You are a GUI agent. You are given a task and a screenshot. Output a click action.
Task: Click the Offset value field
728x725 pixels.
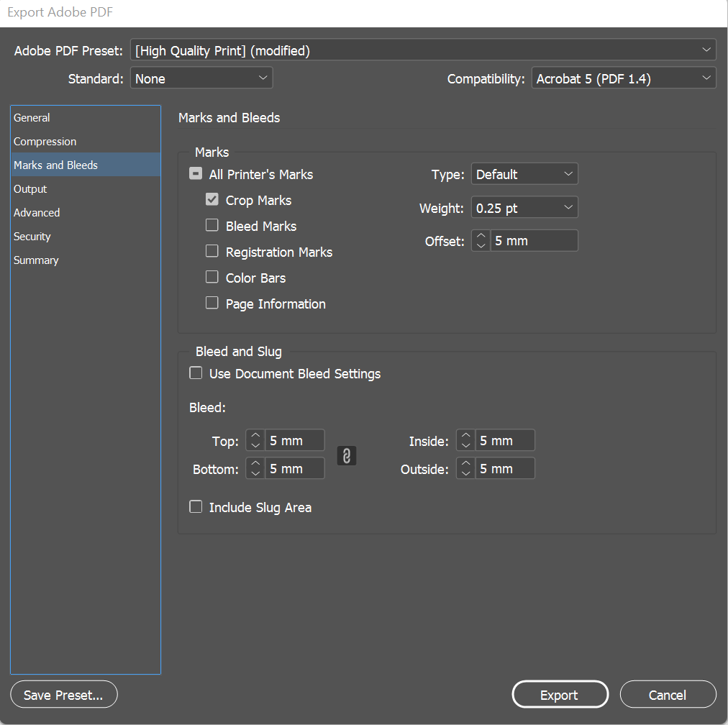click(534, 241)
